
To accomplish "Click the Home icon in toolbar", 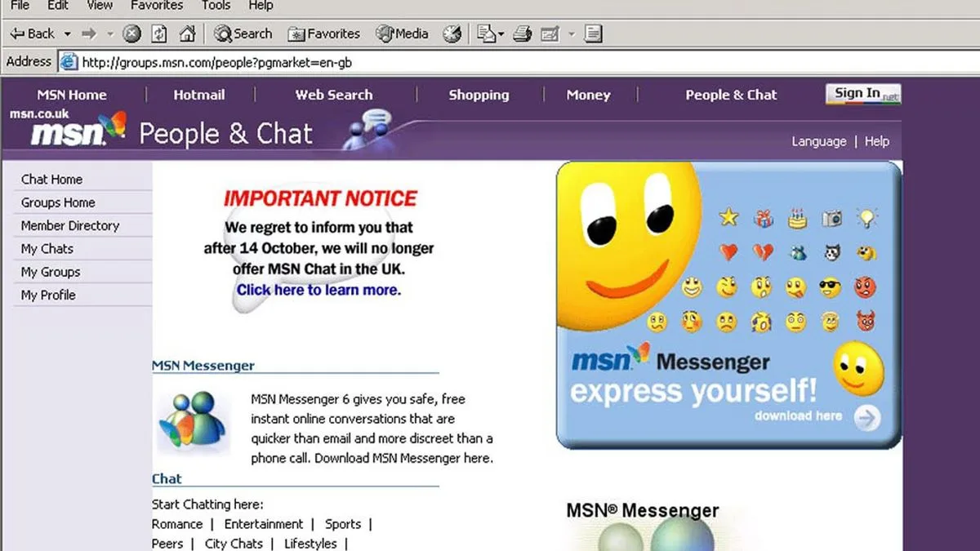I will 188,33.
